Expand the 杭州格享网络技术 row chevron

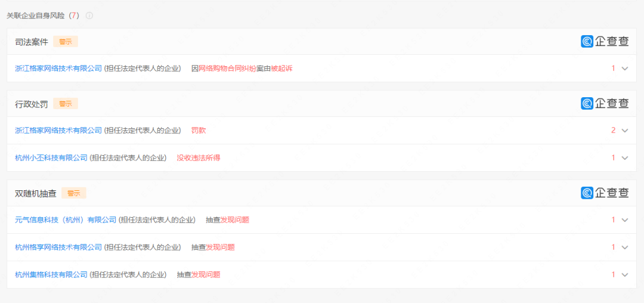(625, 247)
